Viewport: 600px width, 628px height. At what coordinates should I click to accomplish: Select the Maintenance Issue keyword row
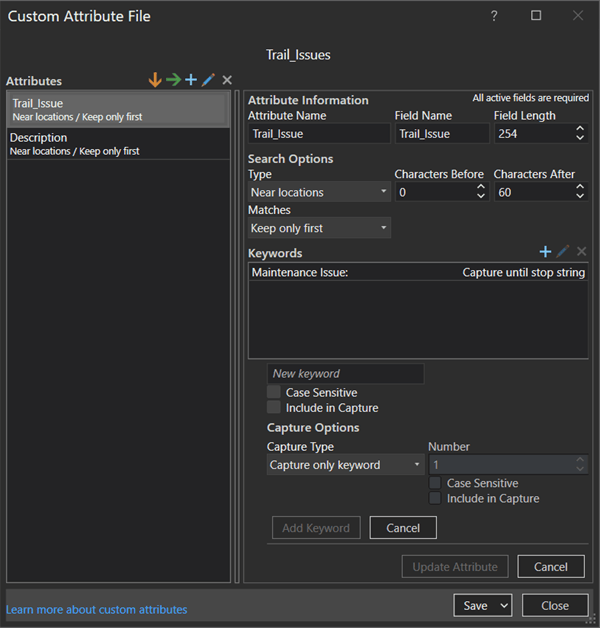pyautogui.click(x=418, y=272)
